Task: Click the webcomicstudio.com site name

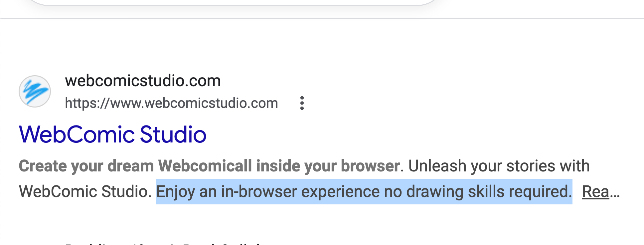Action: point(143,81)
